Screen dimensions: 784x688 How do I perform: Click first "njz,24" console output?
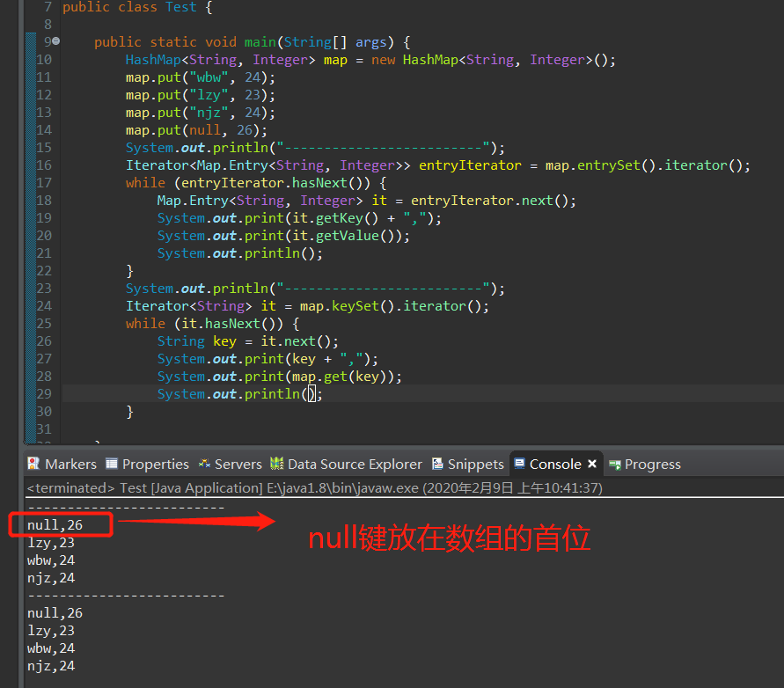[51, 578]
